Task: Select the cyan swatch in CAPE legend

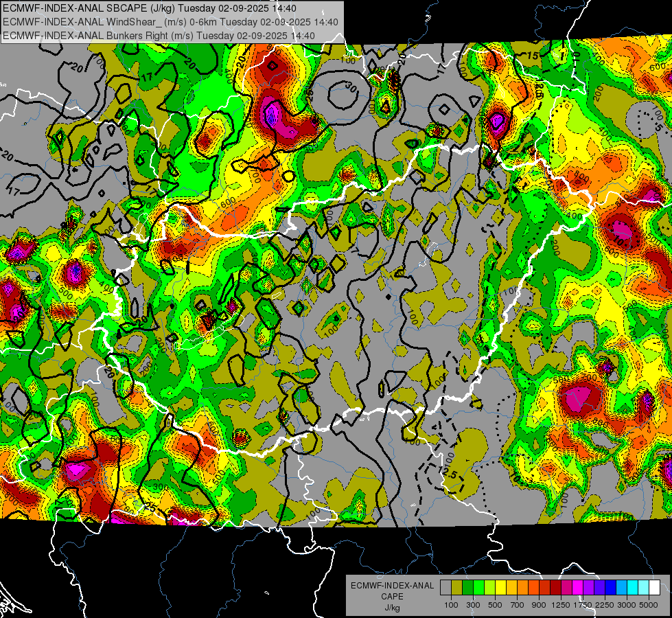Action: (x=633, y=587)
